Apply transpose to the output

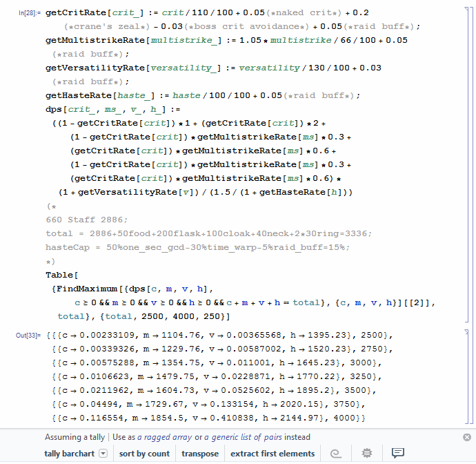(200, 454)
